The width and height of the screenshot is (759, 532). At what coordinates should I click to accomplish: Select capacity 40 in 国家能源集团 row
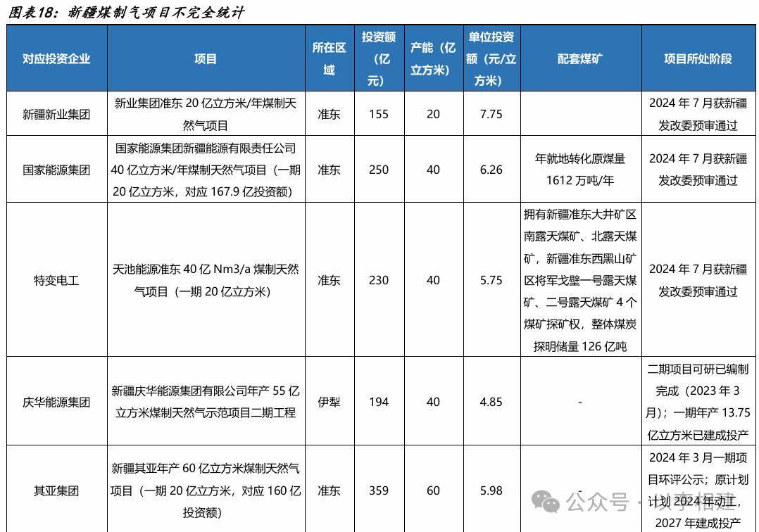433,170
